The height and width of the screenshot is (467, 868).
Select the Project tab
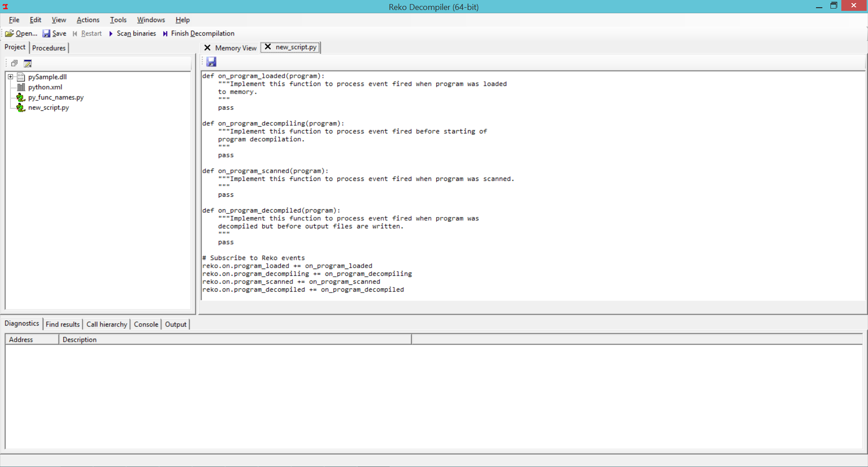point(15,47)
